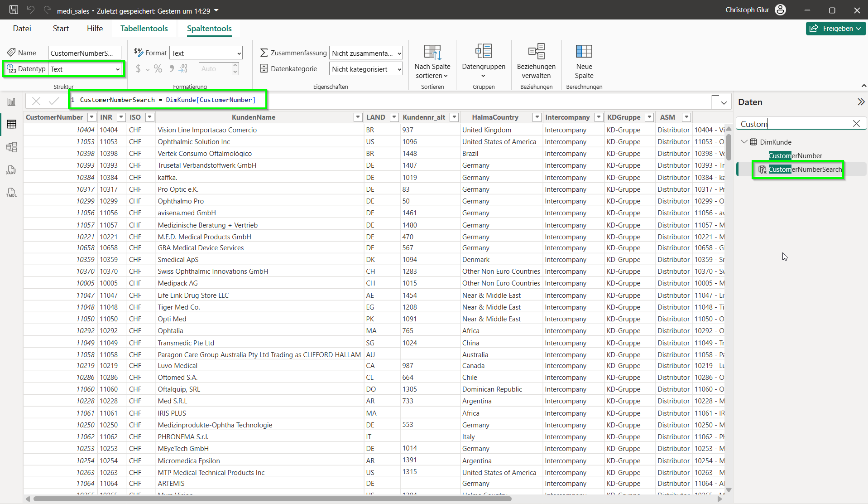Image resolution: width=868 pixels, height=504 pixels.
Task: Select the Spaltentools tab
Action: 209,29
